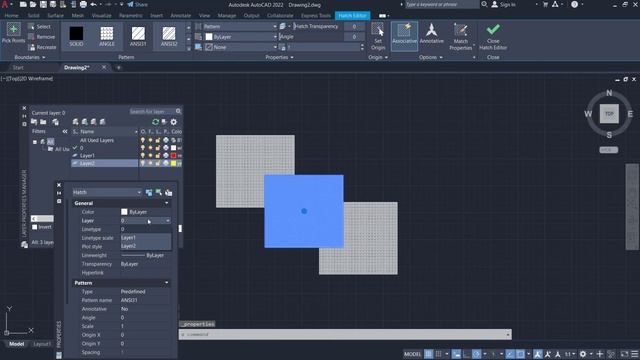Click the Plot printer icon
The image size is (640, 360).
click(x=83, y=4)
